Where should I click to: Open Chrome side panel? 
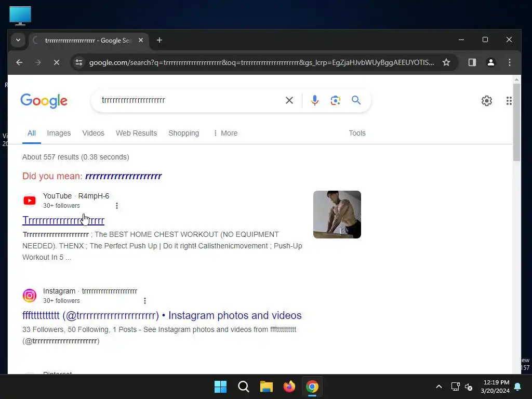coord(472,62)
